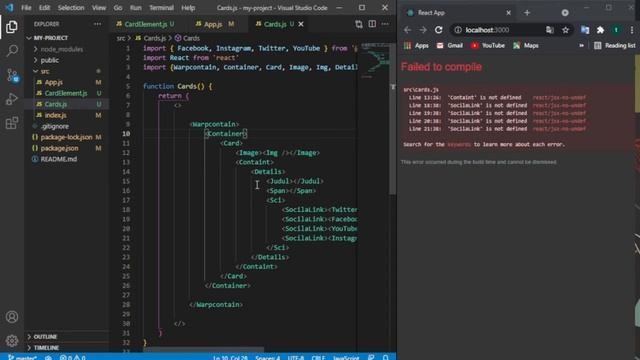Open package-lock.json in the explorer
The width and height of the screenshot is (640, 360).
(x=67, y=137)
